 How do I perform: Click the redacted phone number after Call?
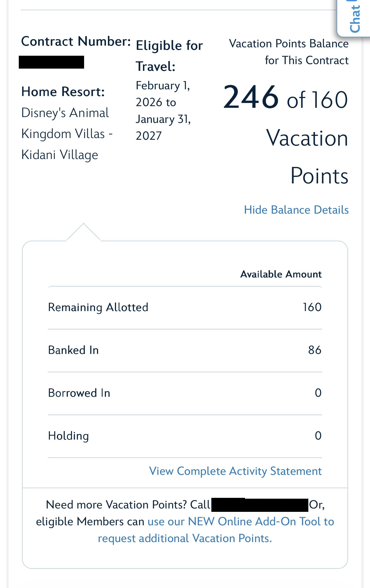click(260, 505)
